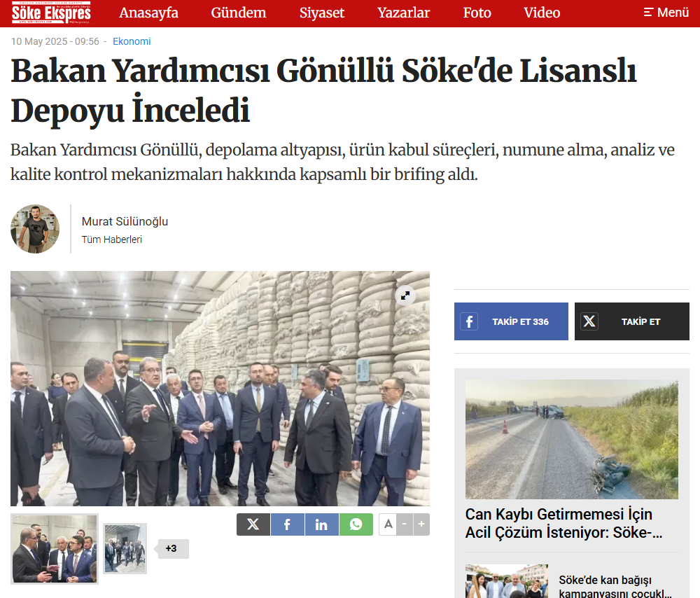Follow on Facebook via TAKİP ET 336
This screenshot has width=700, height=598.
(x=511, y=321)
